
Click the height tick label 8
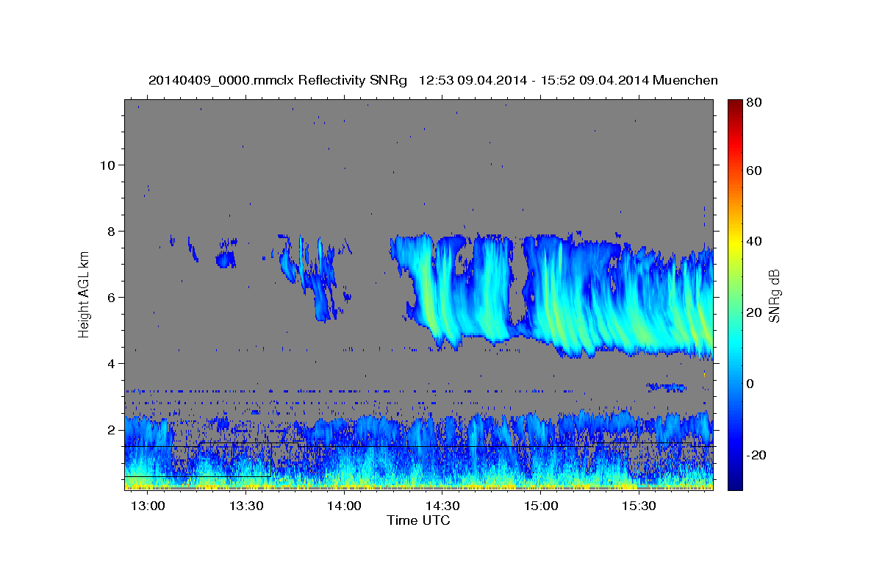pyautogui.click(x=112, y=232)
